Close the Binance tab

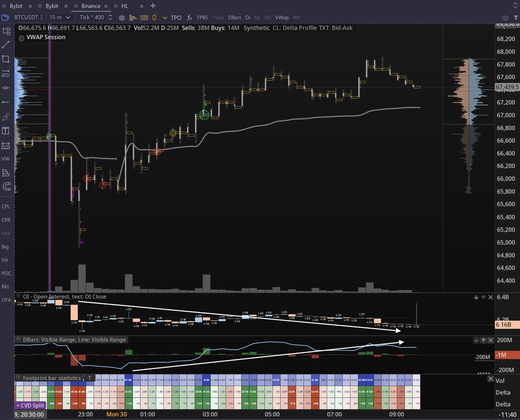[106, 6]
